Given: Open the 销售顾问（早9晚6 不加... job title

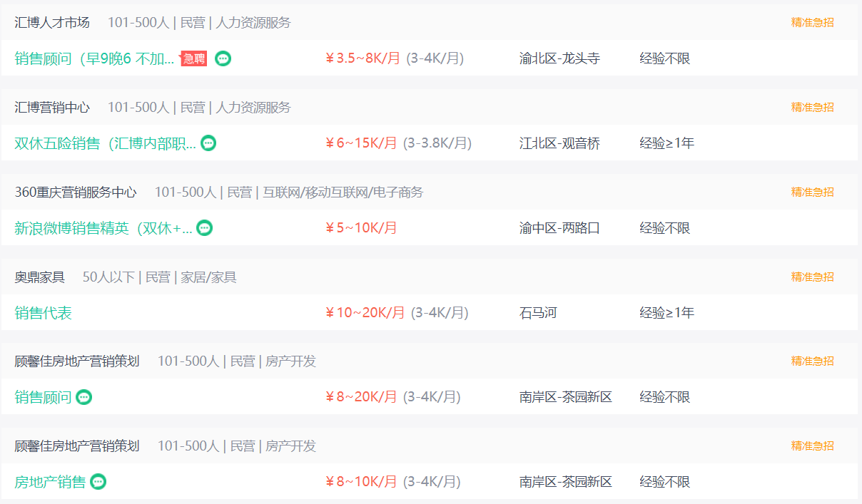Looking at the screenshot, I should (x=94, y=58).
